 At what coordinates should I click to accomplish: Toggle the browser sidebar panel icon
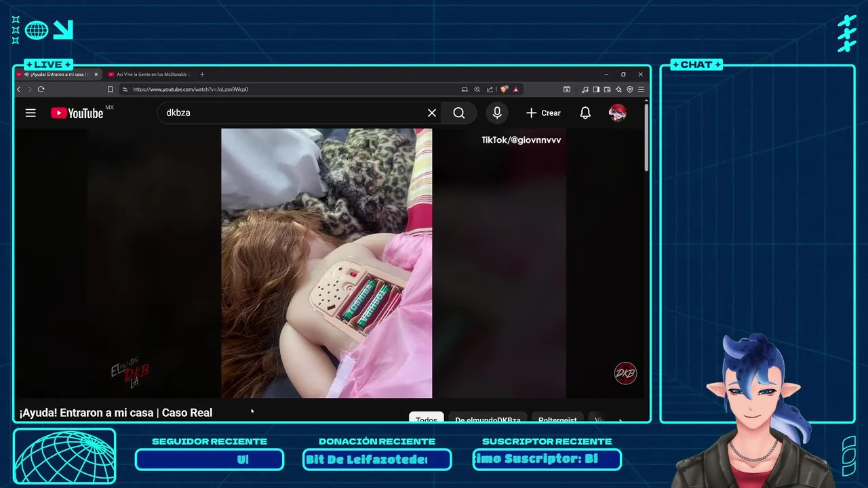pyautogui.click(x=596, y=89)
